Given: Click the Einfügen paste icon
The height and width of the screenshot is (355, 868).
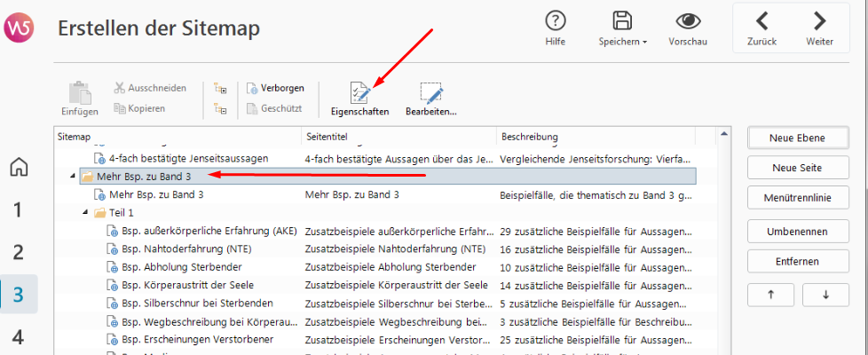Looking at the screenshot, I should pyautogui.click(x=80, y=99).
